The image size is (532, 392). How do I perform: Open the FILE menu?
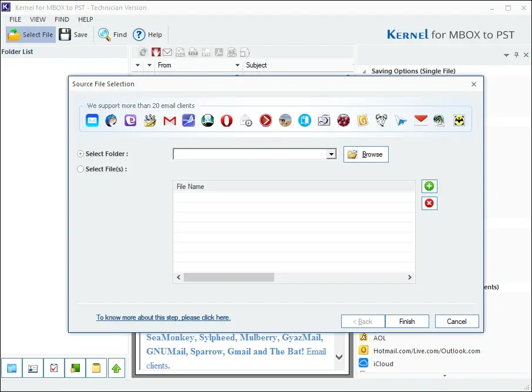click(x=15, y=19)
